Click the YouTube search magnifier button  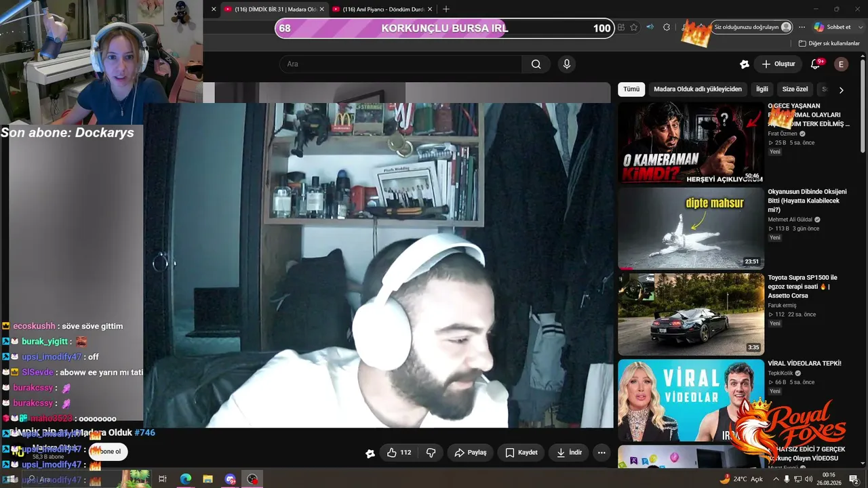[x=536, y=64]
